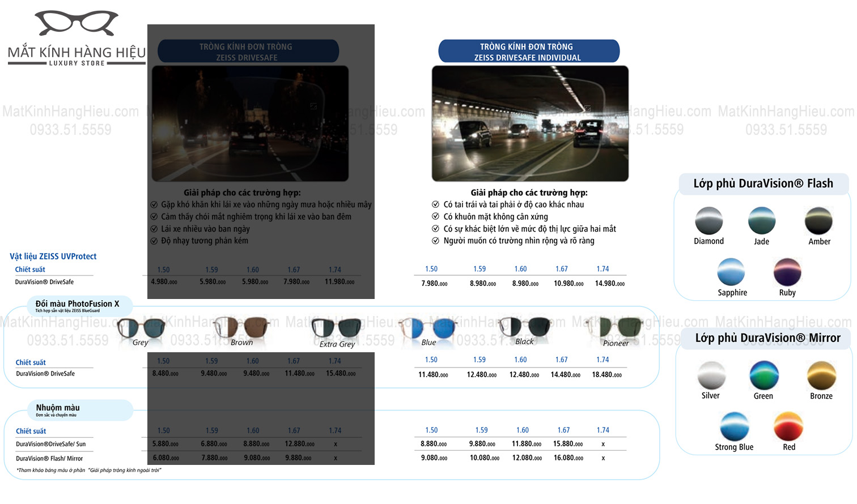This screenshot has height=504, width=857.
Task: Click the 'Lớp phủ DuraVision® Mirror' heading
Action: [x=768, y=338]
